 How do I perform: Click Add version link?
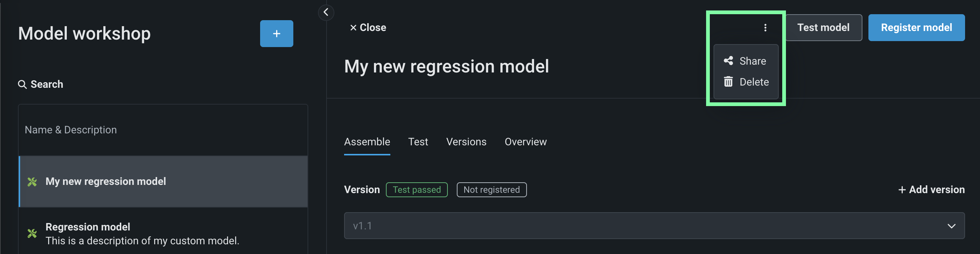(931, 189)
